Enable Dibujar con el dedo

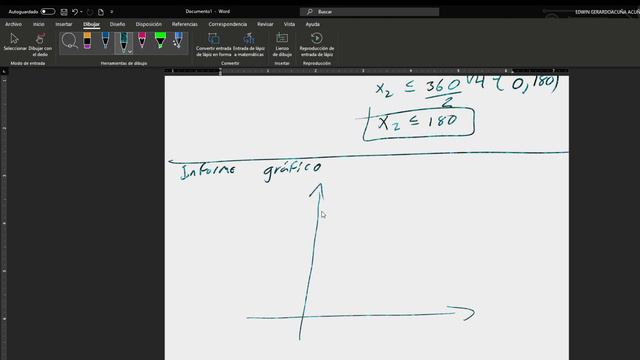[40, 45]
